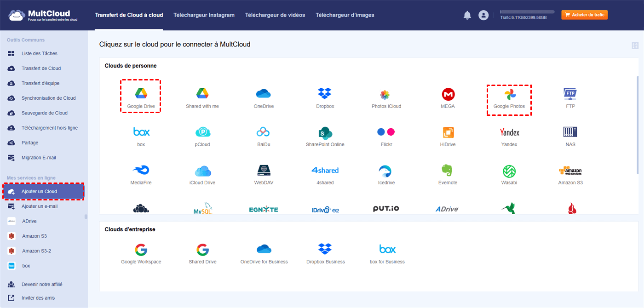Switch to Transfert de Cloud à cloud tab
Image resolution: width=644 pixels, height=308 pixels.
coord(129,15)
